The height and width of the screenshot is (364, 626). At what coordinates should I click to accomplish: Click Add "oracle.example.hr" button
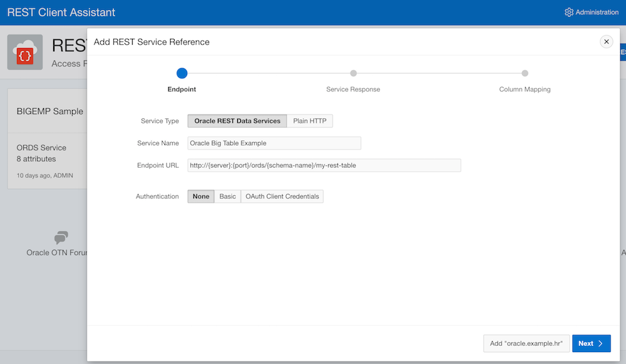526,343
